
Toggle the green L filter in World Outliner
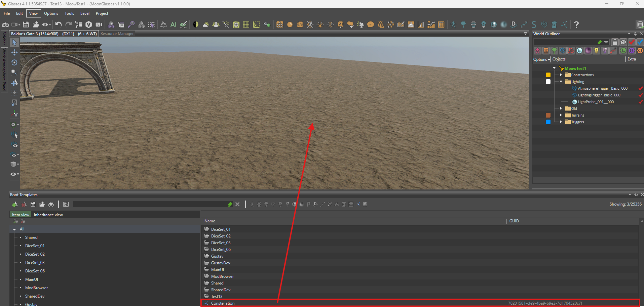tap(623, 51)
